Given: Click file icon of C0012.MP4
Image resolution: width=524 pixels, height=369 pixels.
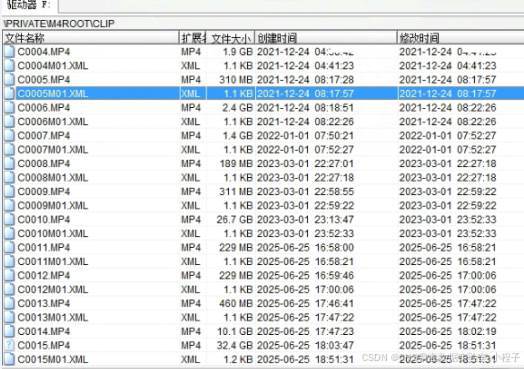Looking at the screenshot, I should click(9, 275).
